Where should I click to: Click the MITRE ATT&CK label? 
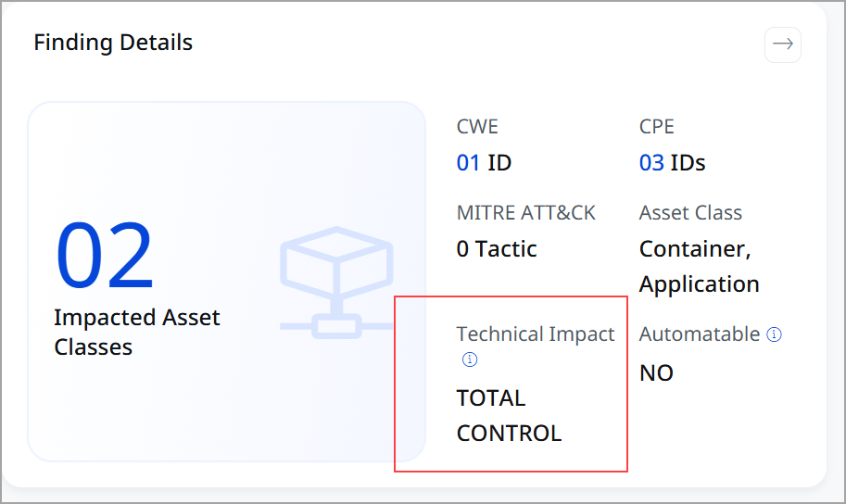pos(525,212)
